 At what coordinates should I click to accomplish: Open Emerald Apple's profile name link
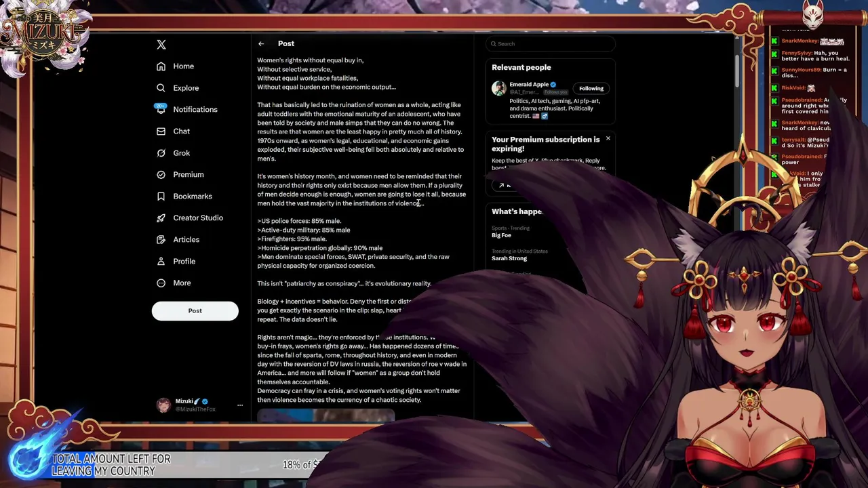529,85
